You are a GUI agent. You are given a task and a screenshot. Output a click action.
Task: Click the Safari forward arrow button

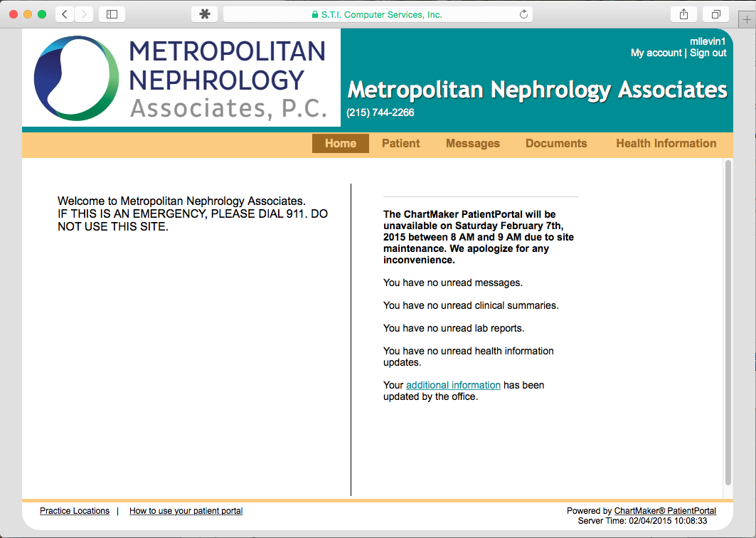[84, 14]
